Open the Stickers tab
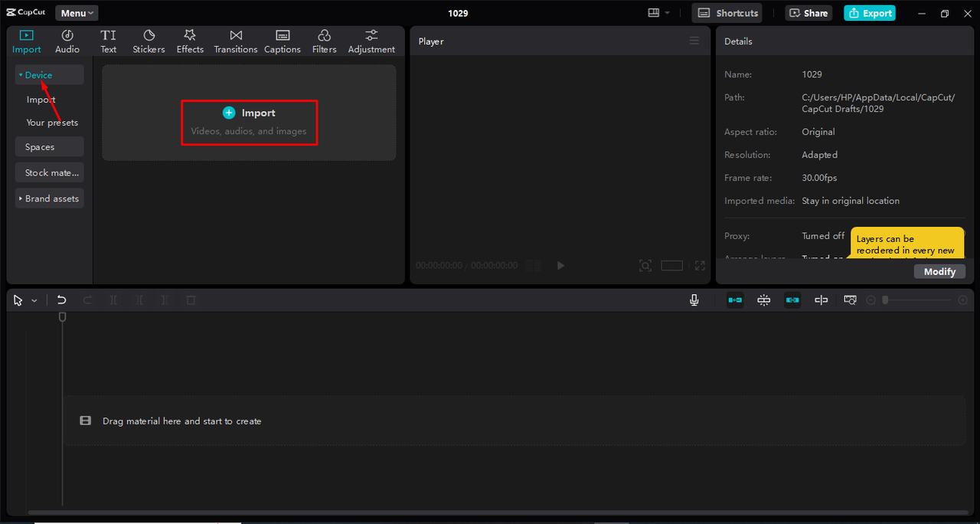Image resolution: width=980 pixels, height=524 pixels. [149, 41]
